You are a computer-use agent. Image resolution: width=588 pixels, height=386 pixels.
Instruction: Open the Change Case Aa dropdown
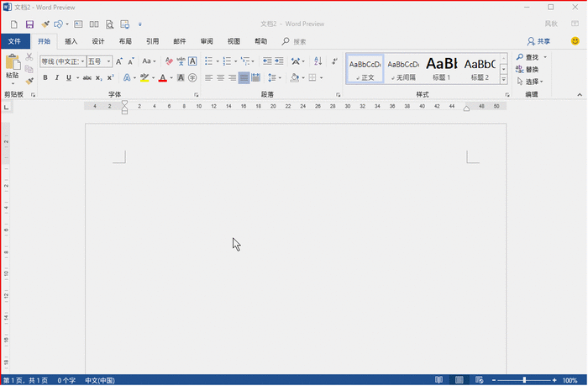149,61
